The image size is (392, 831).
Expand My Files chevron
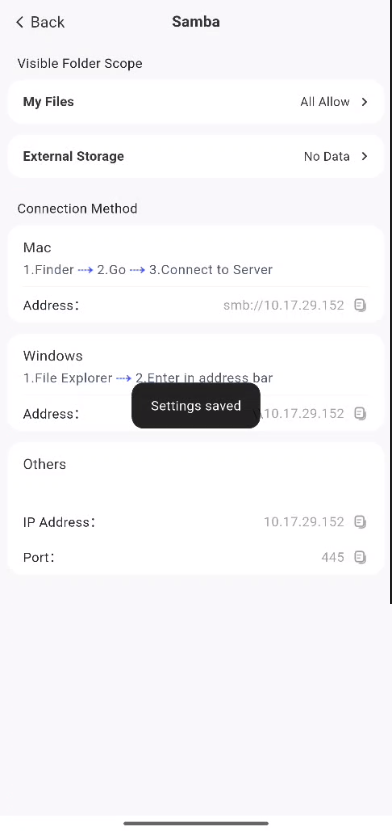click(x=364, y=102)
